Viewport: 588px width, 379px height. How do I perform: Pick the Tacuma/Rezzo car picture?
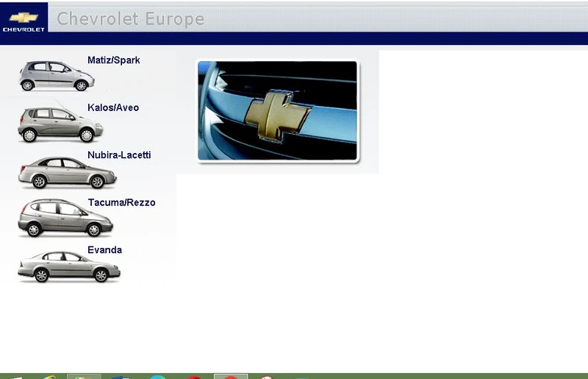pos(65,218)
